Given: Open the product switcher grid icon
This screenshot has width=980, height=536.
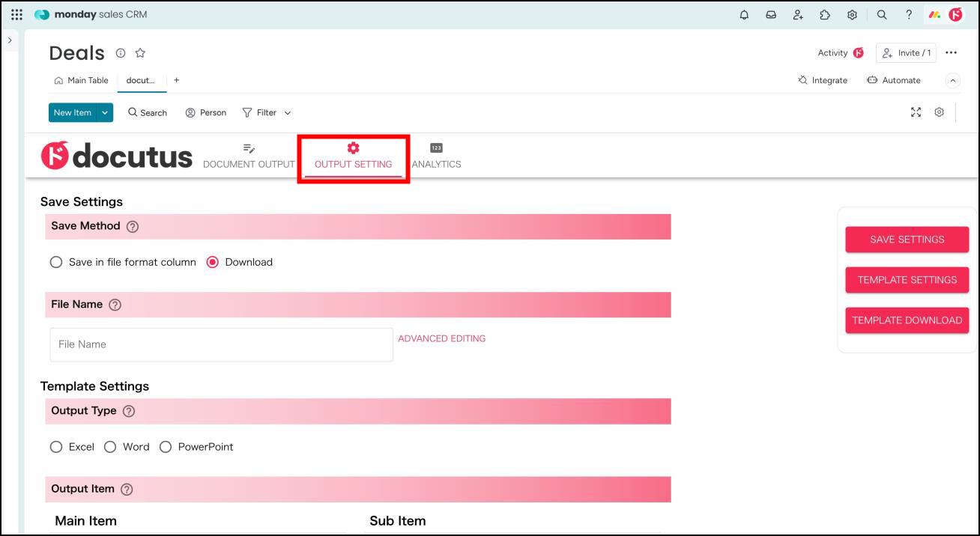Looking at the screenshot, I should coord(16,14).
